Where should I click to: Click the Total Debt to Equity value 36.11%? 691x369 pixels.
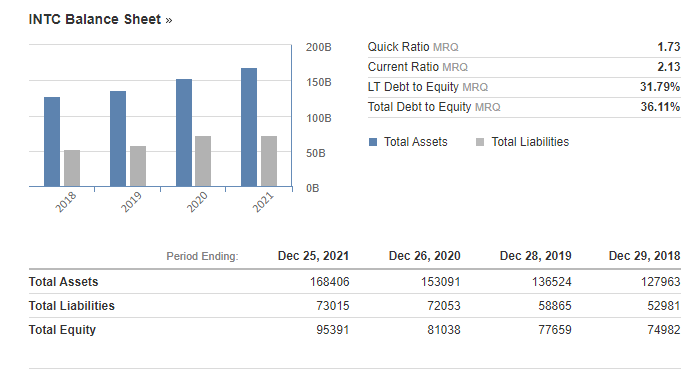tap(660, 107)
